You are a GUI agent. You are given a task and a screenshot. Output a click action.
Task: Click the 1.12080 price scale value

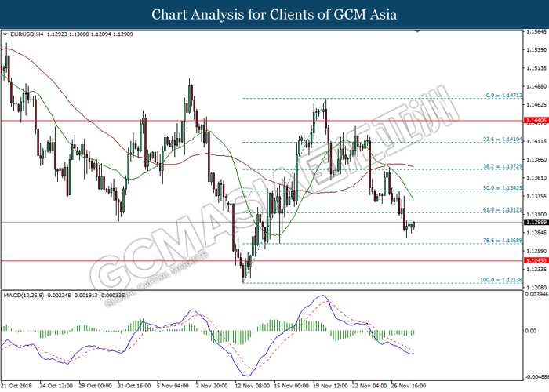[x=536, y=288]
